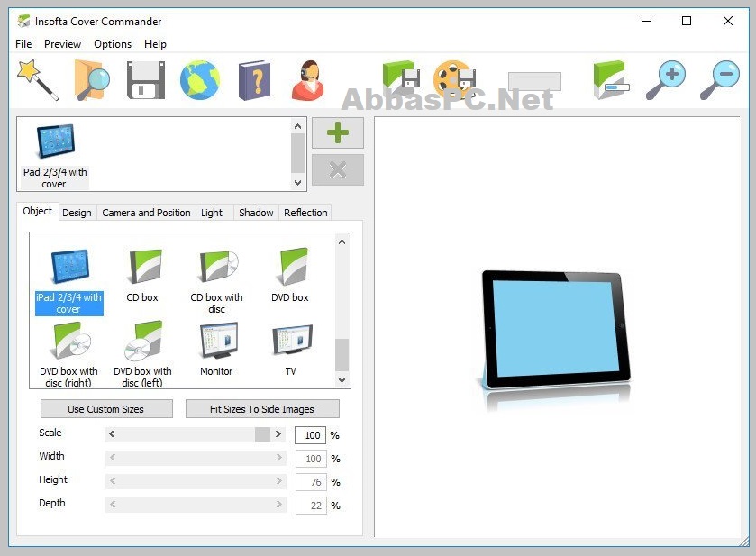The image size is (756, 556).
Task: Switch to the Reflection tab
Action: click(x=305, y=213)
